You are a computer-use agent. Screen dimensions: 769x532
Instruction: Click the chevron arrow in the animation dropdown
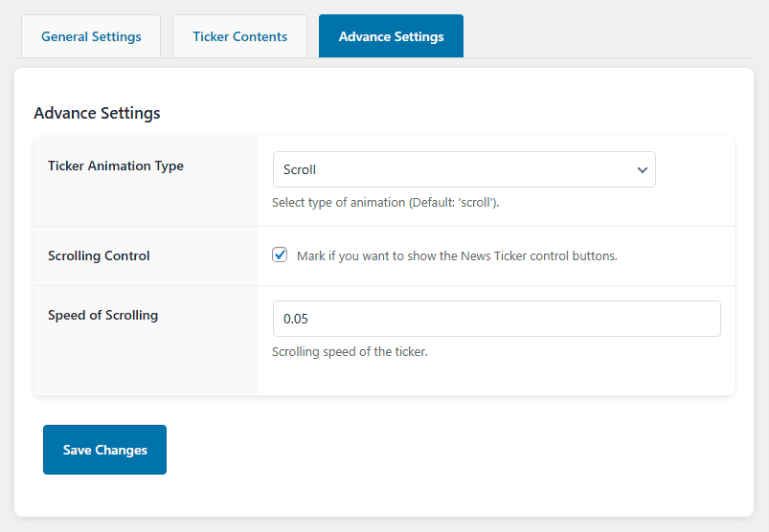click(x=642, y=169)
